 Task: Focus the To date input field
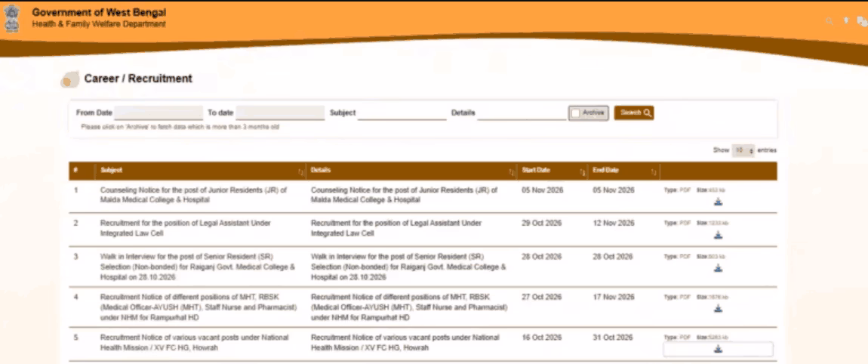click(x=280, y=113)
